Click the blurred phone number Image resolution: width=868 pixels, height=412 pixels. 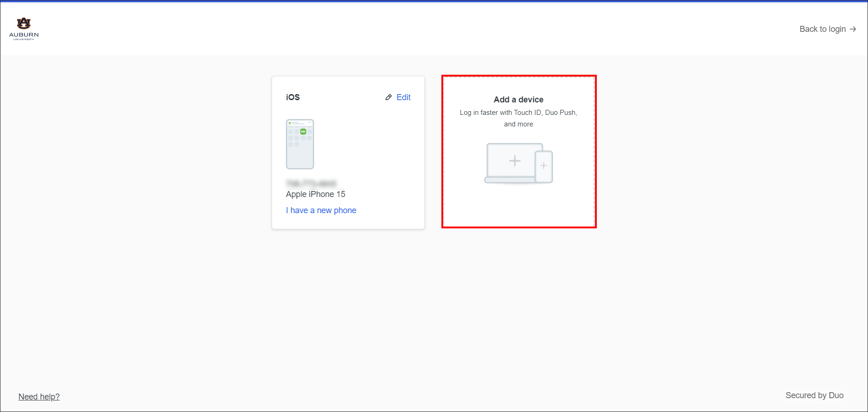pyautogui.click(x=311, y=183)
